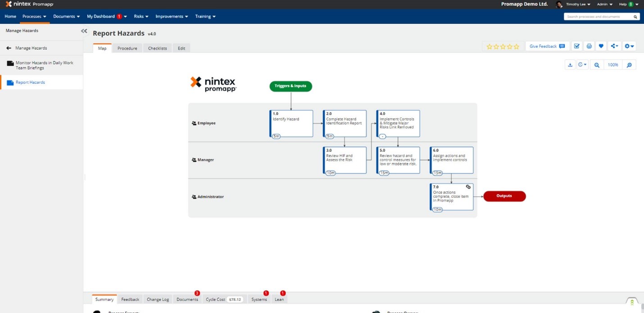Click the Outputs node
This screenshot has width=644, height=313.
pyautogui.click(x=504, y=196)
